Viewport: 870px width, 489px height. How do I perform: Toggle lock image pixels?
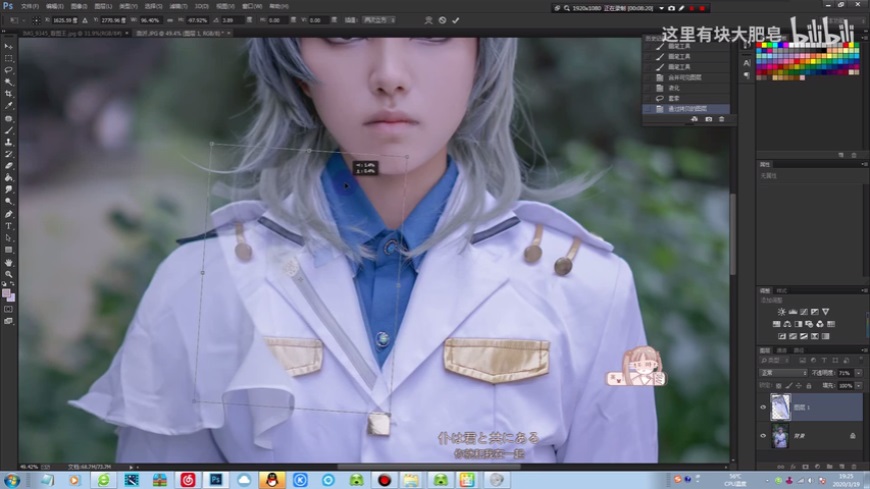pyautogui.click(x=788, y=386)
